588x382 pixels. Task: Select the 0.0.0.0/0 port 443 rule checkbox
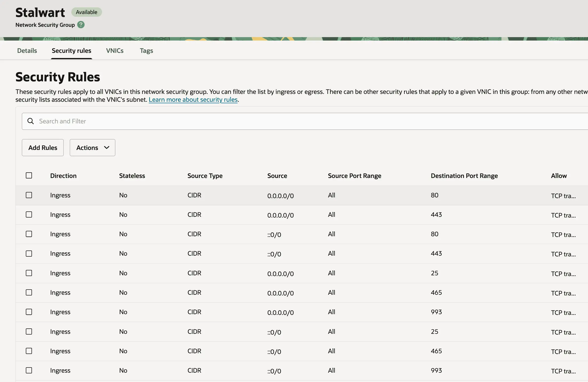(29, 214)
